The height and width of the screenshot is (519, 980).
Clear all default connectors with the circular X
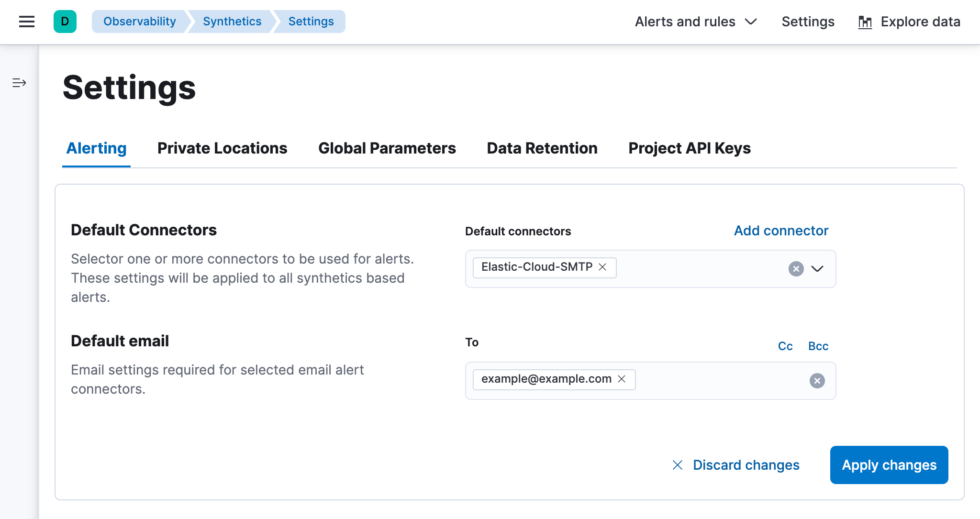tap(796, 269)
